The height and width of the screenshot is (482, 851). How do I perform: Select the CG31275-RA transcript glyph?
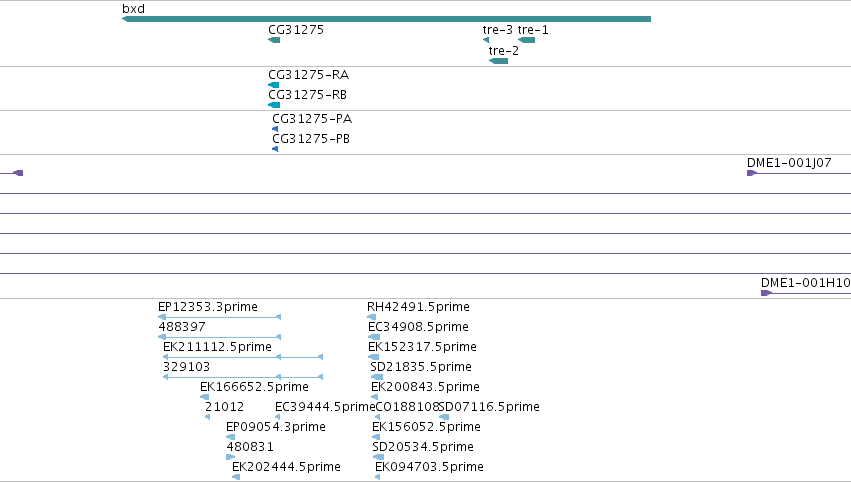(274, 85)
